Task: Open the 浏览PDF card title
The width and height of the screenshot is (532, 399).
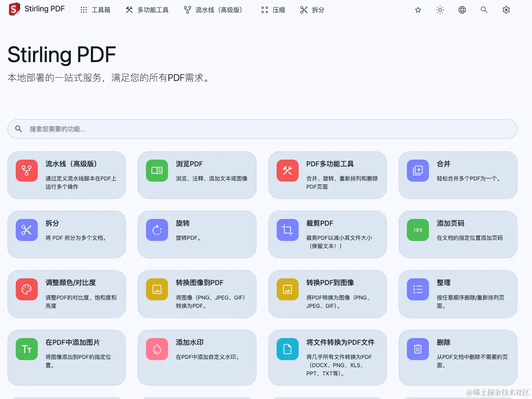Action: point(189,164)
